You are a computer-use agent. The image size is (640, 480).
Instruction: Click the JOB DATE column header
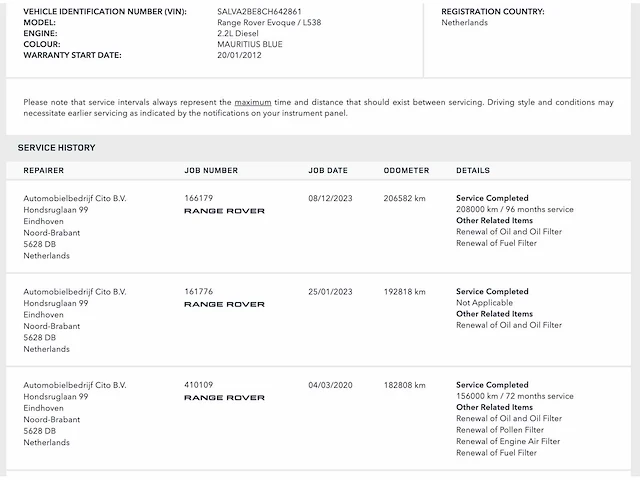point(328,171)
